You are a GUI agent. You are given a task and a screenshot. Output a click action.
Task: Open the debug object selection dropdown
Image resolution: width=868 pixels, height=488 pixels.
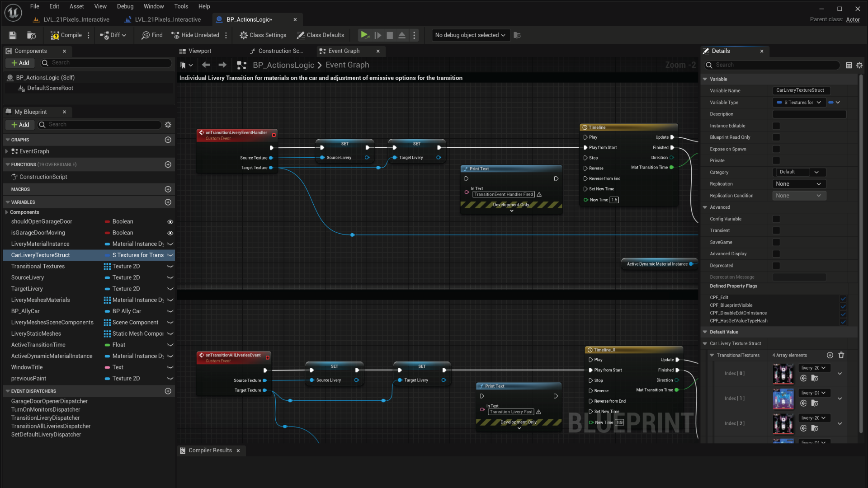[470, 35]
